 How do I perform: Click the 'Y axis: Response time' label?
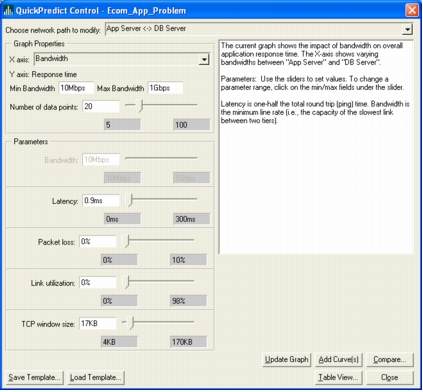[x=43, y=75]
